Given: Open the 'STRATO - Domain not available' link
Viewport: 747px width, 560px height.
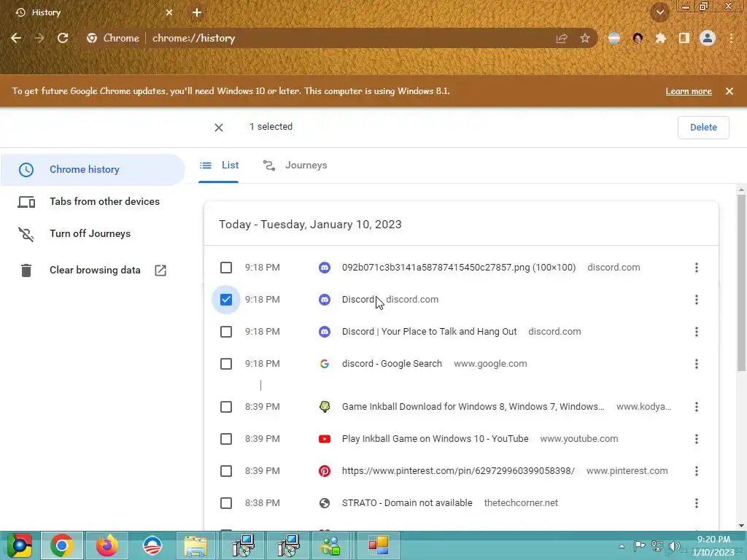Looking at the screenshot, I should coord(407,503).
